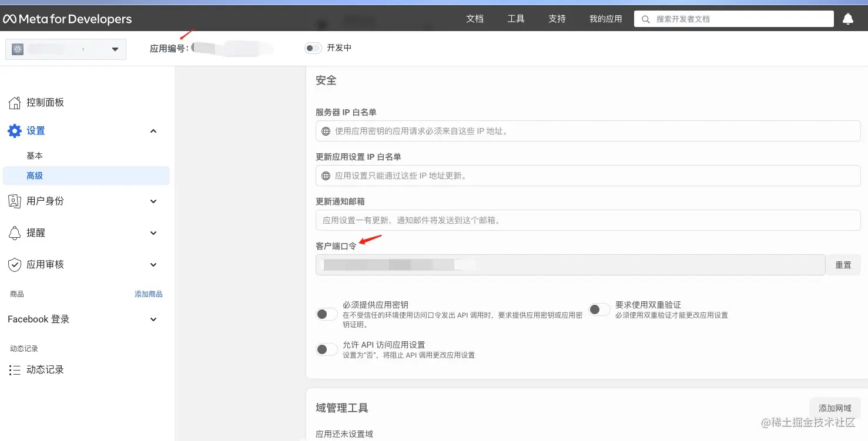Expand the 提醒 section chevron
The image size is (868, 441).
(x=153, y=233)
